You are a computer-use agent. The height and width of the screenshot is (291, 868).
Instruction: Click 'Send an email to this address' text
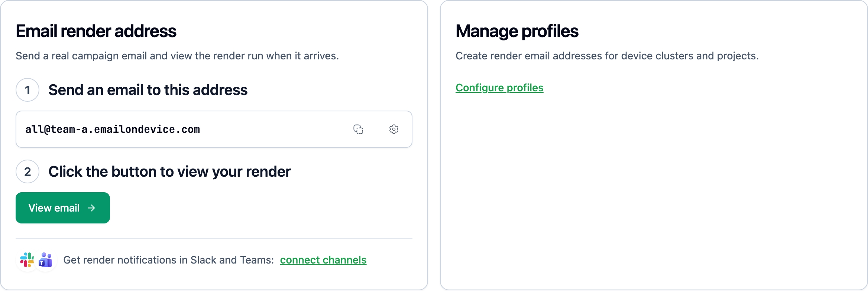point(148,90)
